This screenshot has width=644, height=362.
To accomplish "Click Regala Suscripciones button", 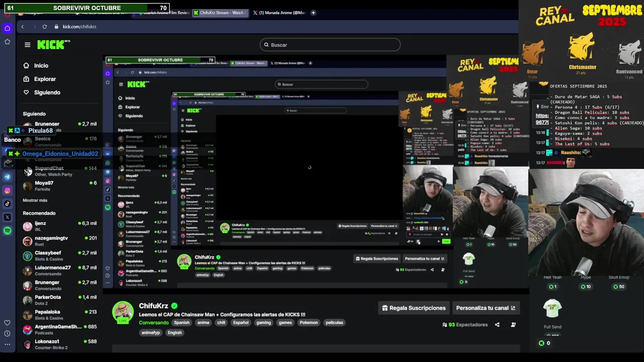I will tap(414, 308).
